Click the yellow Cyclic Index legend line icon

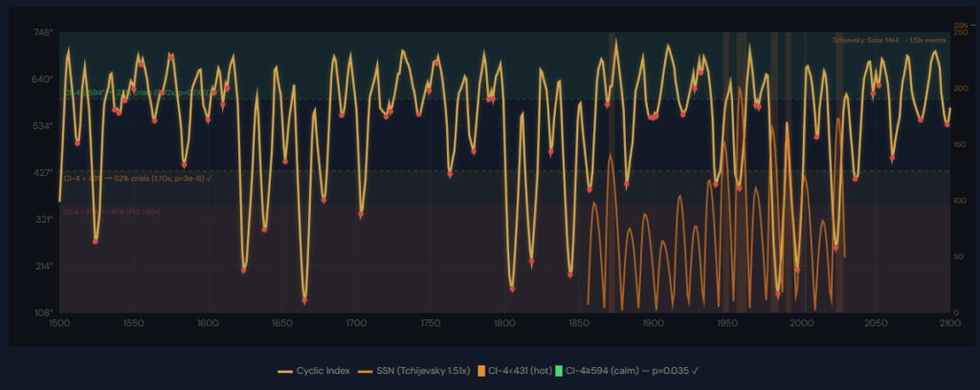click(284, 370)
